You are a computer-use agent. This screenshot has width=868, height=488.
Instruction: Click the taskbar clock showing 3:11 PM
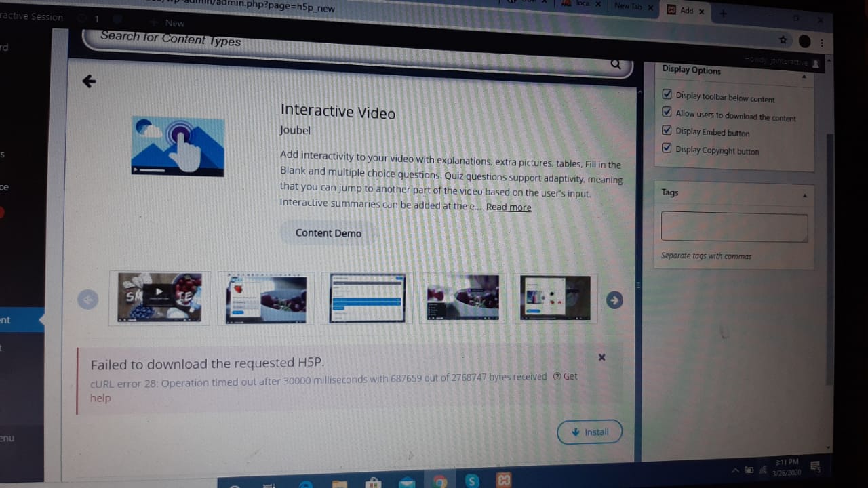[787, 467]
